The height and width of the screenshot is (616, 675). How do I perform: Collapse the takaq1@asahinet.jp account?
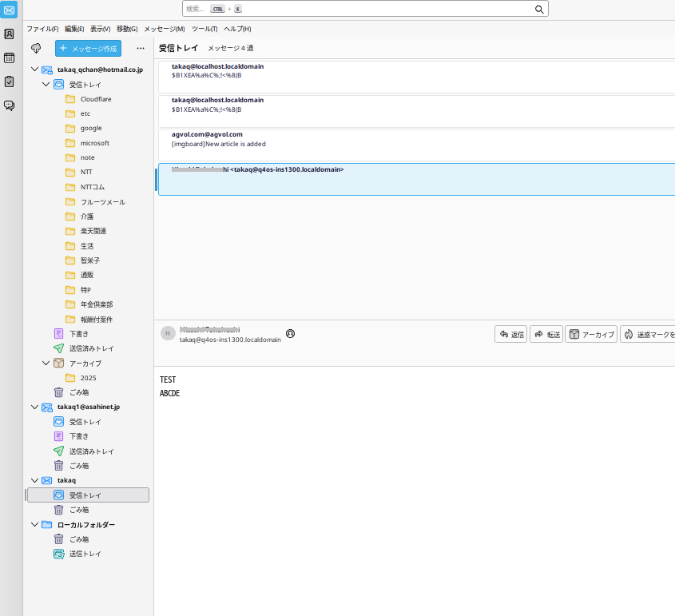click(34, 407)
